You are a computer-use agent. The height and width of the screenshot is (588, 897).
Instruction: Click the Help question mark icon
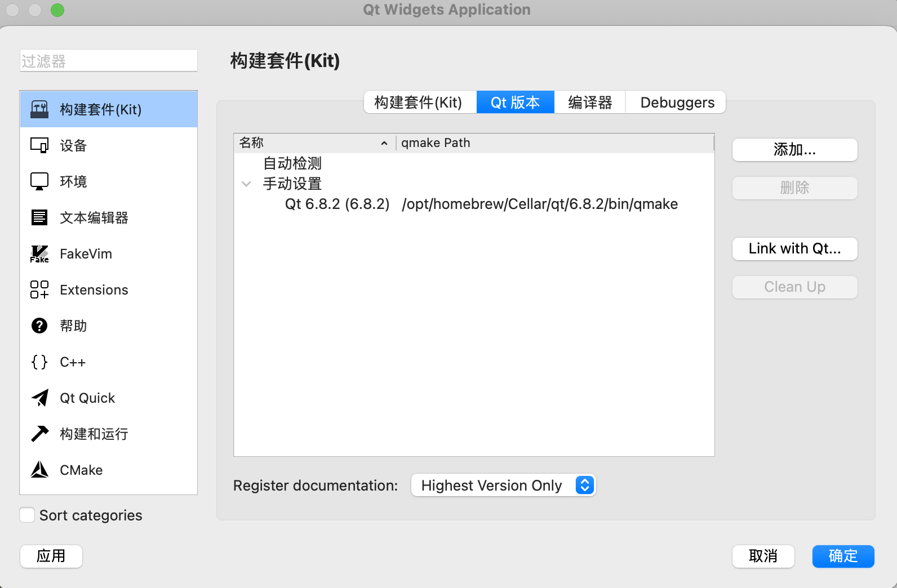pyautogui.click(x=39, y=326)
